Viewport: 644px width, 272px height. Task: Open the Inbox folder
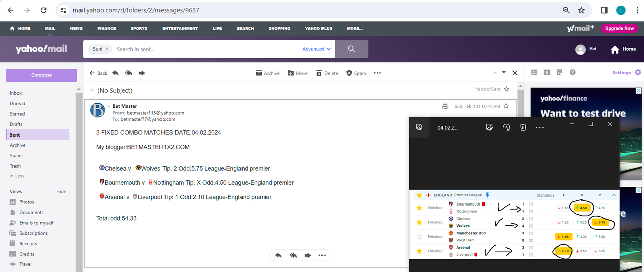tap(16, 93)
